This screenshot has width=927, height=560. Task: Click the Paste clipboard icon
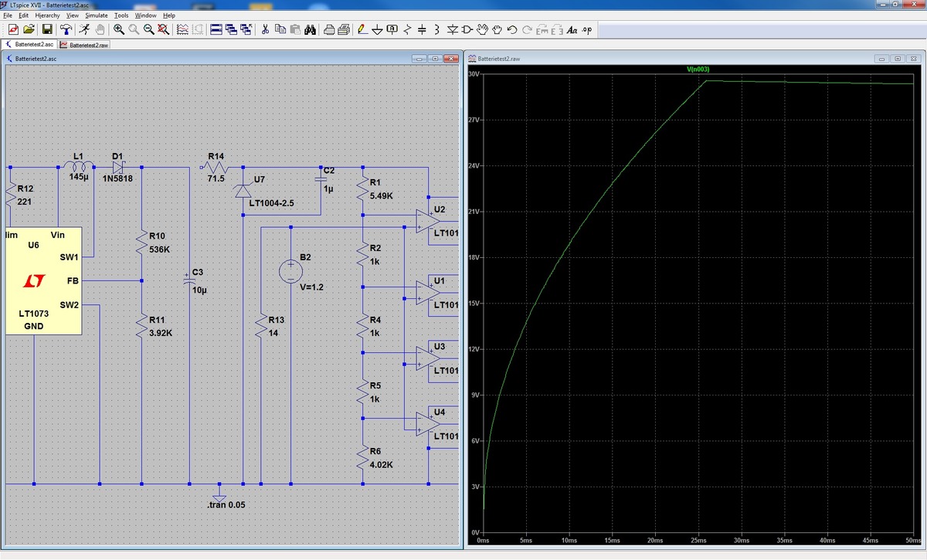pyautogui.click(x=294, y=29)
